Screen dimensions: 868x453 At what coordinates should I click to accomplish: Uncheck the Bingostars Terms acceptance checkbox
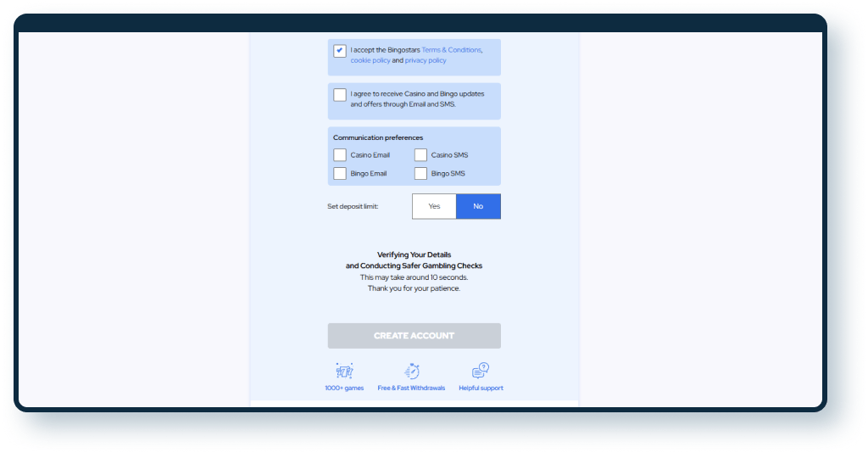340,51
